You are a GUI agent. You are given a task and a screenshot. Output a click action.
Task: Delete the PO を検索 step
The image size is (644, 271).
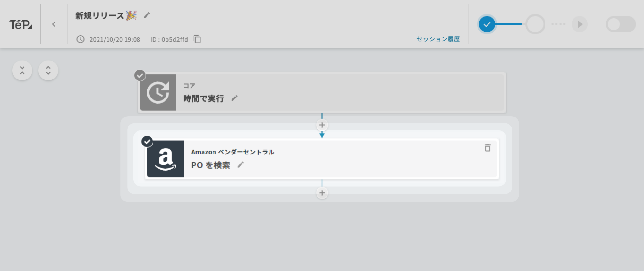click(488, 148)
